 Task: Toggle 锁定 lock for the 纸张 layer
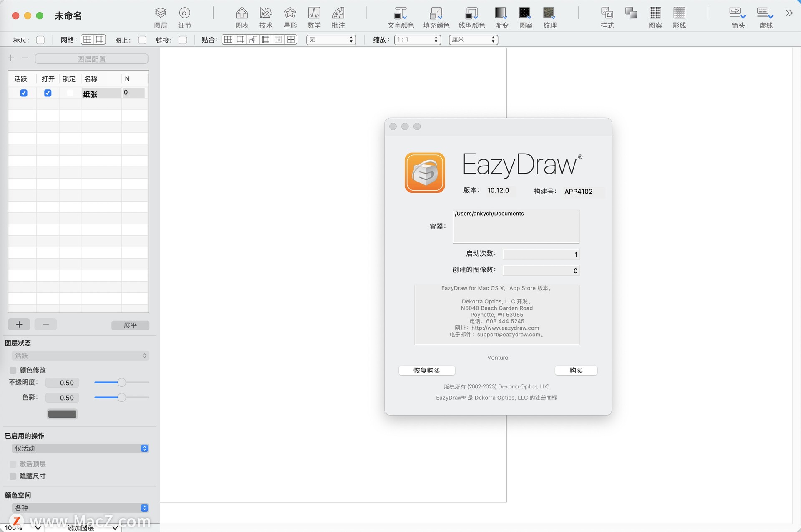(70, 93)
